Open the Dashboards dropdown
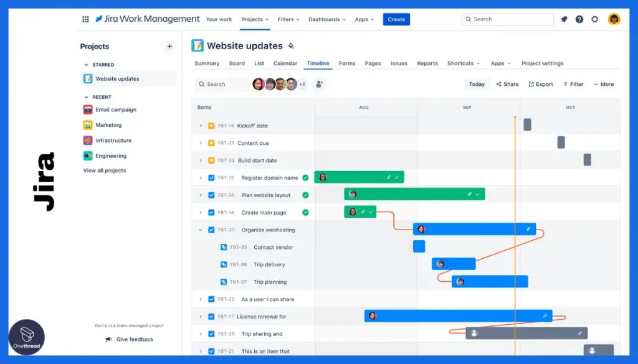This screenshot has height=364, width=638. [x=326, y=19]
